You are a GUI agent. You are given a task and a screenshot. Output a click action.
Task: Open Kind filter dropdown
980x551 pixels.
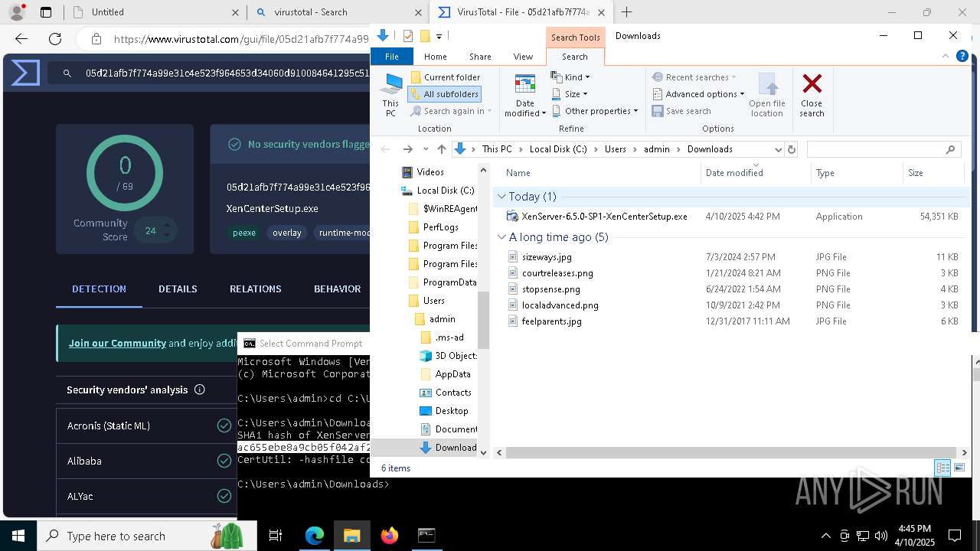(571, 77)
